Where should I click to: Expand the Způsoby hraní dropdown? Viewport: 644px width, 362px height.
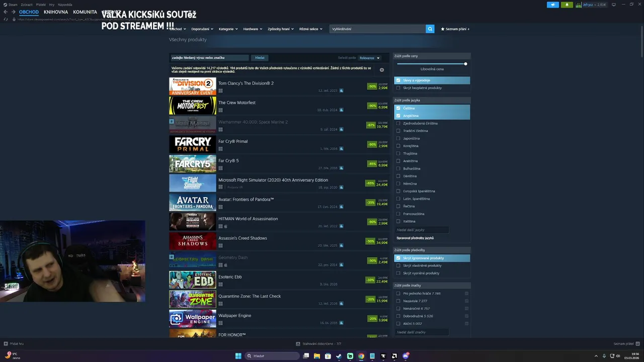(x=281, y=29)
